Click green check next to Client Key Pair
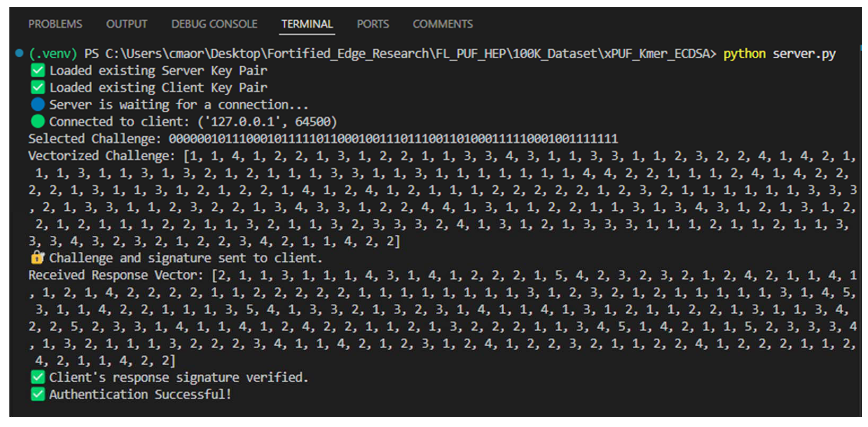 [38, 87]
